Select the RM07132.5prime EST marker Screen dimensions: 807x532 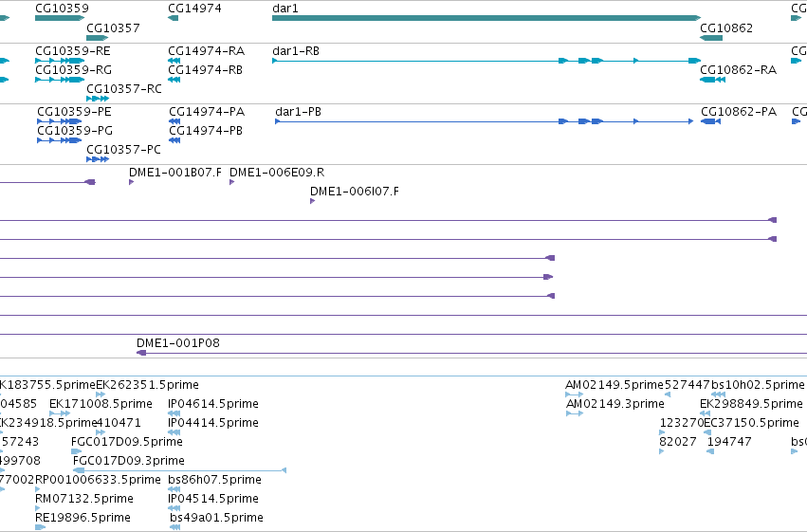pyautogui.click(x=37, y=508)
